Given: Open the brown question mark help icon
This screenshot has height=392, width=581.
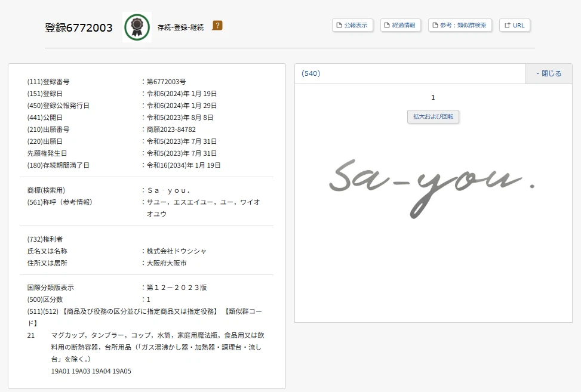Looking at the screenshot, I should (x=217, y=26).
